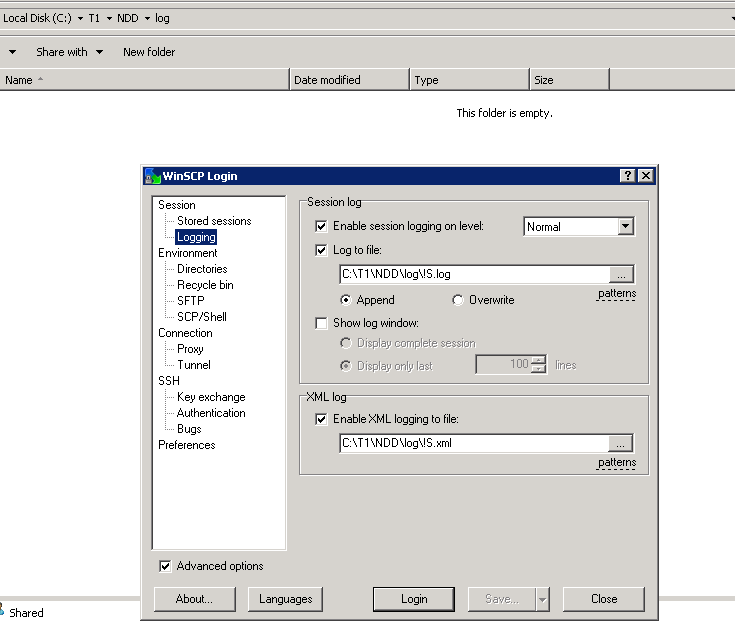This screenshot has width=735, height=633.
Task: Select Stored sessions in the tree
Action: pyautogui.click(x=214, y=221)
